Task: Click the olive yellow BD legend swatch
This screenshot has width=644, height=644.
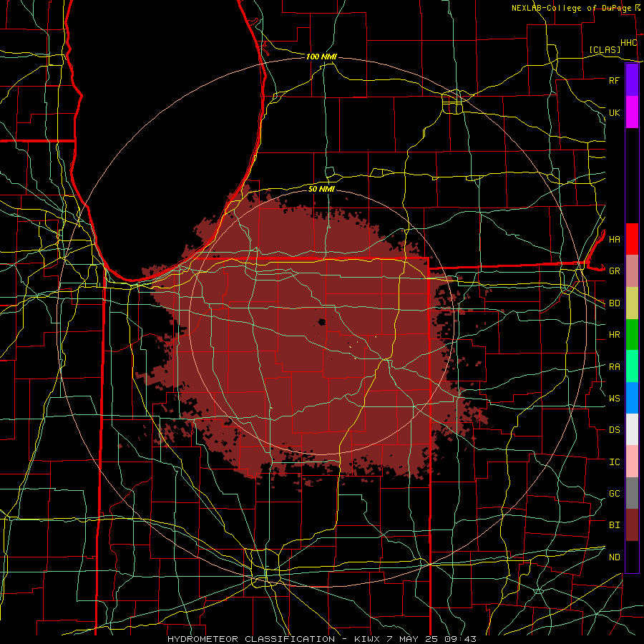Action: tap(632, 303)
